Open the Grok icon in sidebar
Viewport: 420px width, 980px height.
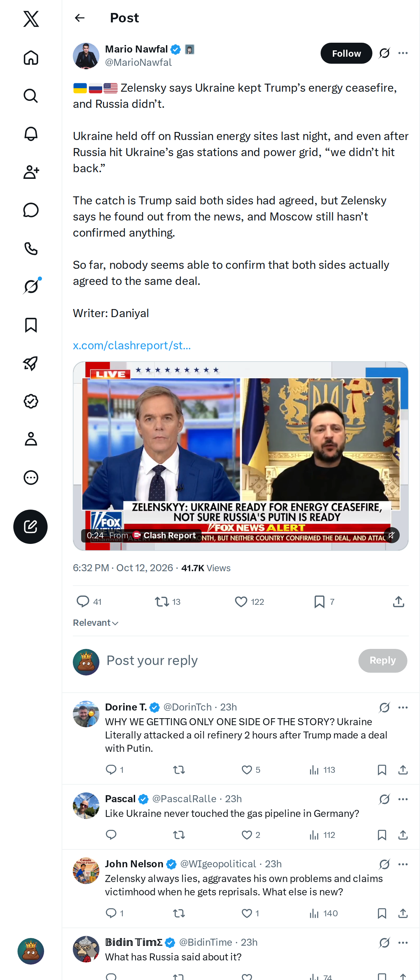31,286
